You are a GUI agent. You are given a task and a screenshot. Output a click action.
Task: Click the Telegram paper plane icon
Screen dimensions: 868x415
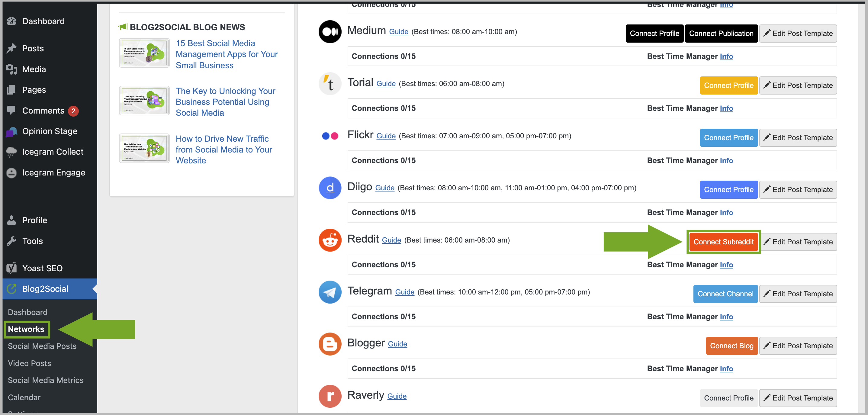pyautogui.click(x=330, y=292)
